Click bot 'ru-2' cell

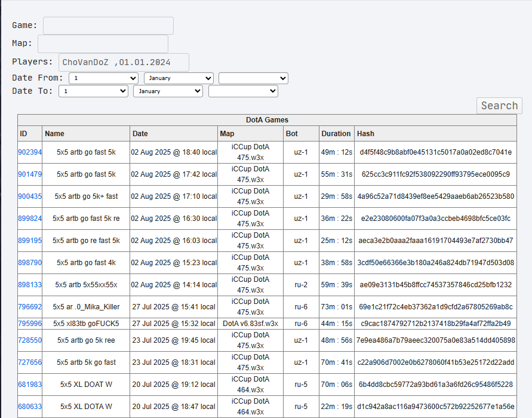click(302, 284)
